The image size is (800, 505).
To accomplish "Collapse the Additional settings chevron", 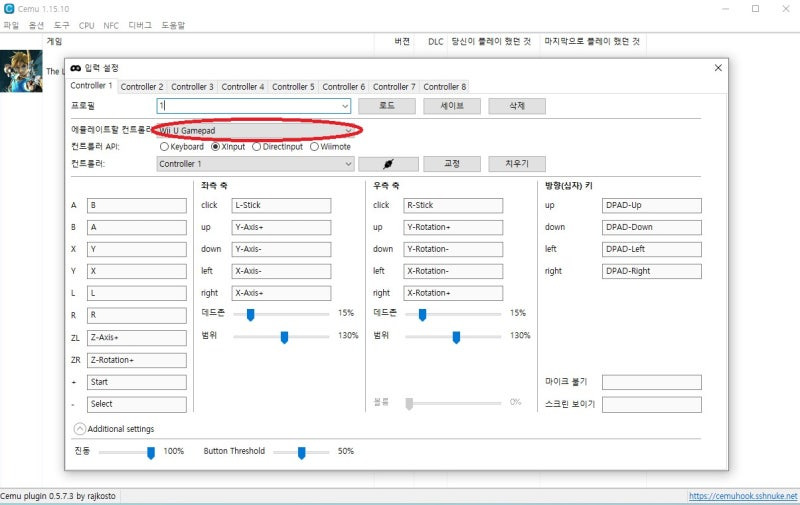I will click(80, 429).
